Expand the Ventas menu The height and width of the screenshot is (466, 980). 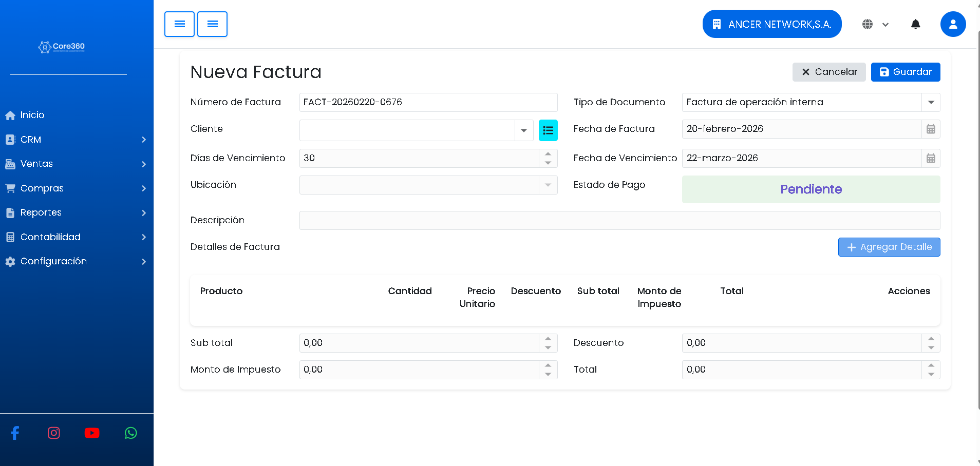point(76,164)
